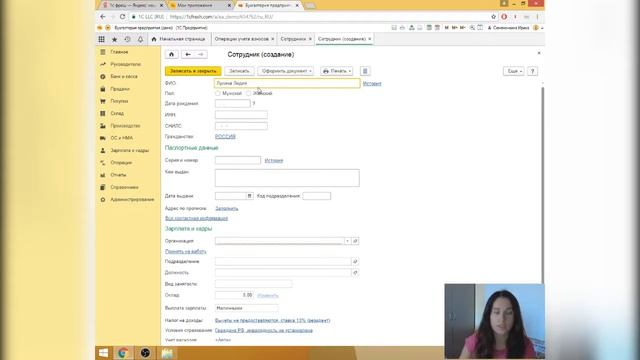Image resolution: width=640 pixels, height=360 pixels.
Task: Expand the Печать dropdown button
Action: [x=337, y=71]
